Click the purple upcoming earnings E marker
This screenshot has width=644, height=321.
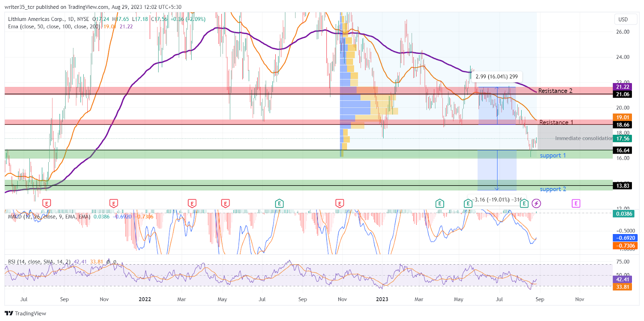tap(576, 204)
